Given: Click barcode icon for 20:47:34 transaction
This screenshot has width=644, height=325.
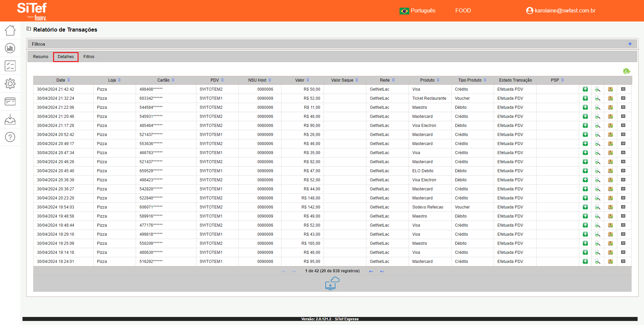Looking at the screenshot, I should pos(623,153).
